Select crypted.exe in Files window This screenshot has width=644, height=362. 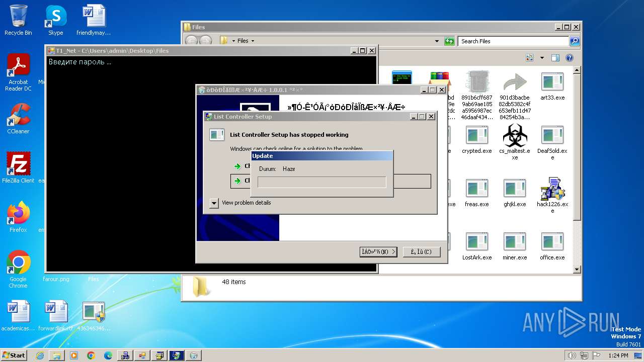tap(477, 139)
